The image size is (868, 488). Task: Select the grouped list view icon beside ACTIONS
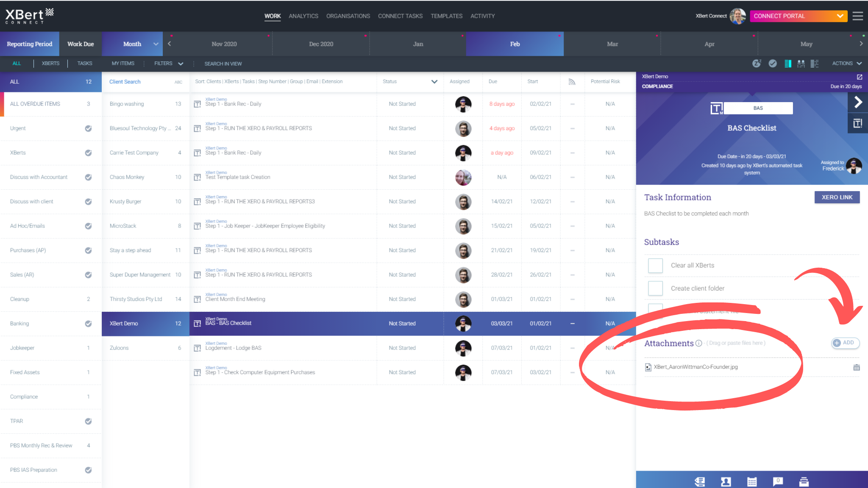tap(814, 64)
